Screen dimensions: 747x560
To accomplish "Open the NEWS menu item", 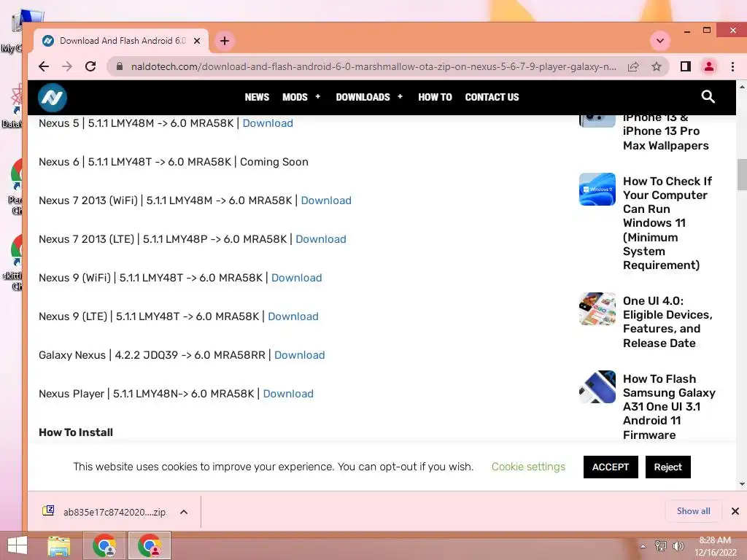I will click(257, 97).
